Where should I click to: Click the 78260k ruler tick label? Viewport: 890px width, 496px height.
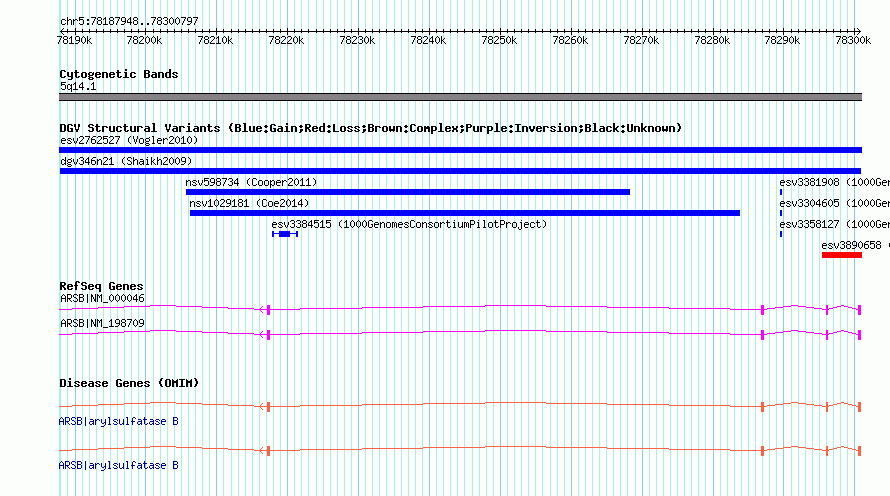[x=570, y=40]
